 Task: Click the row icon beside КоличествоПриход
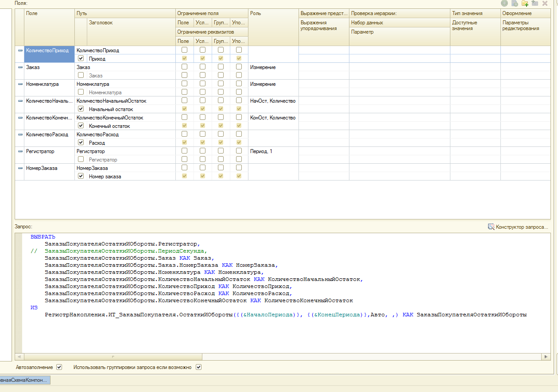(x=20, y=50)
